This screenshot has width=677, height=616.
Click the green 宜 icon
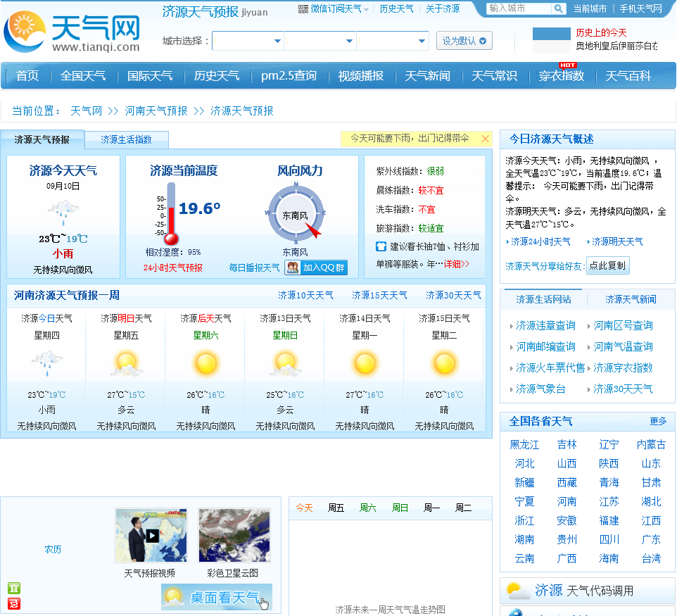click(13, 588)
